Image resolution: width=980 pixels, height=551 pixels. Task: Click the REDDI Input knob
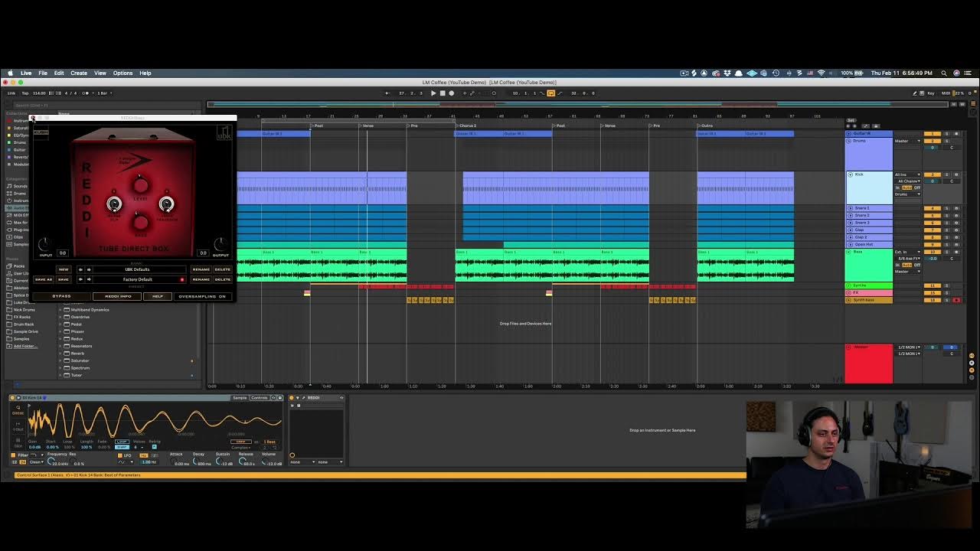44,243
